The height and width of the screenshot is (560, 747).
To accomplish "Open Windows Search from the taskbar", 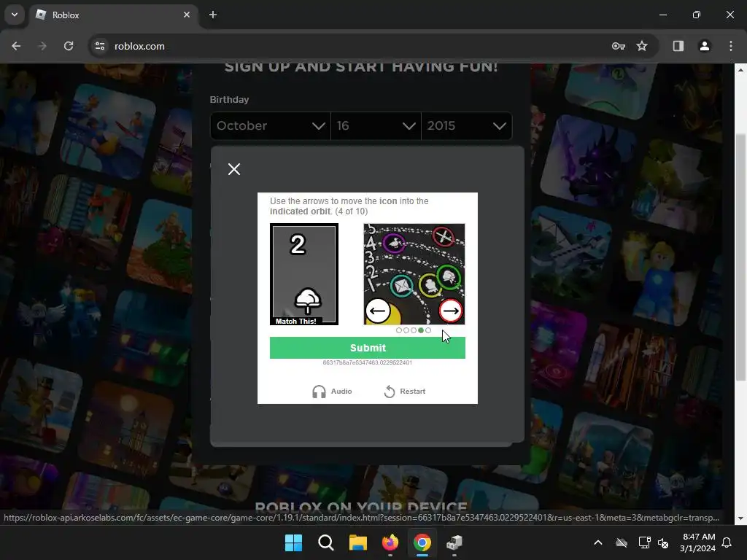I will (x=326, y=542).
